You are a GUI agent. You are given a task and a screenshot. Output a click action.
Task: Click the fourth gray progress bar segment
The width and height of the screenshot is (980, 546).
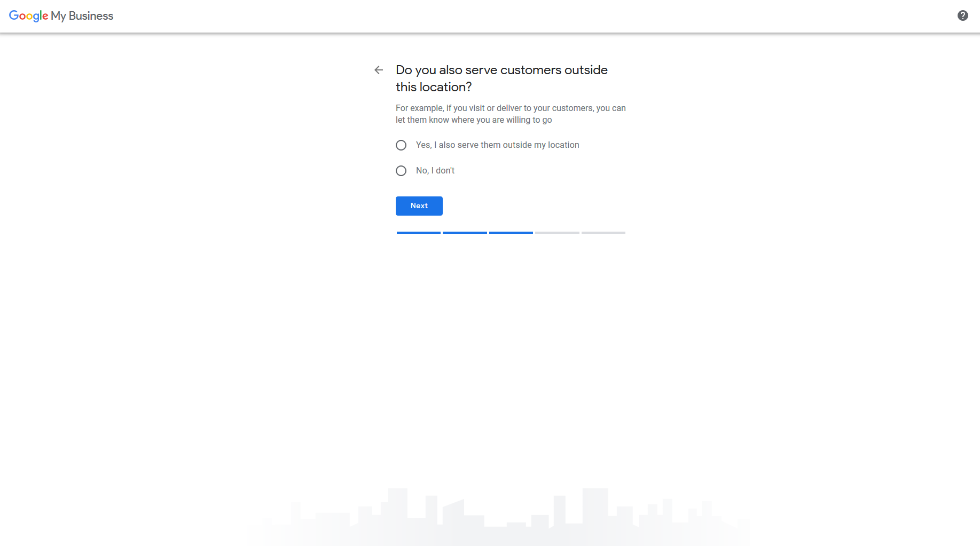[557, 233]
